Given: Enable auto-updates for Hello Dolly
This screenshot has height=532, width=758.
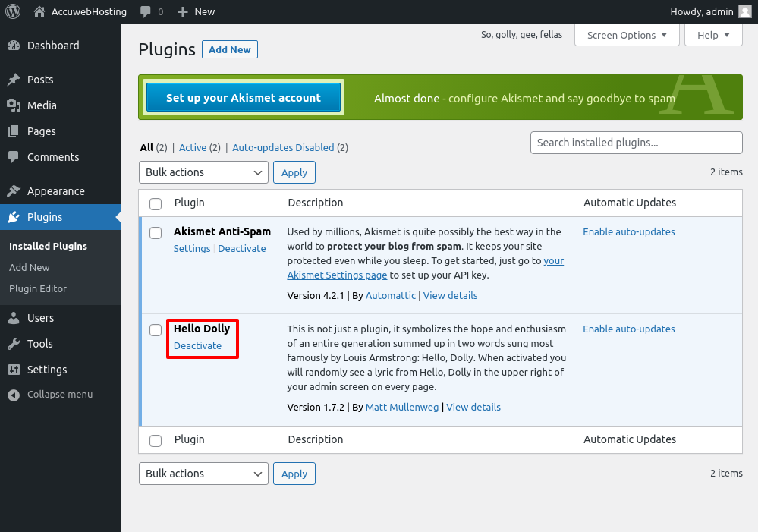Looking at the screenshot, I should 629,329.
